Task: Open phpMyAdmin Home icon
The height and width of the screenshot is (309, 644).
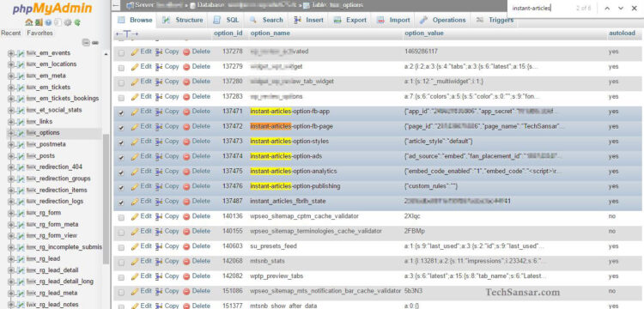Action: pos(28,22)
